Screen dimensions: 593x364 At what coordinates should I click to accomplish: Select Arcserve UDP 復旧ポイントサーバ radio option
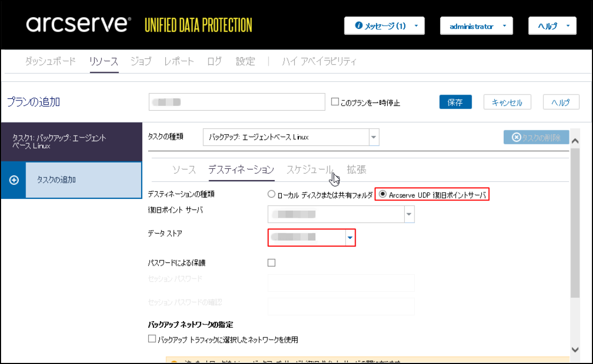(x=383, y=195)
